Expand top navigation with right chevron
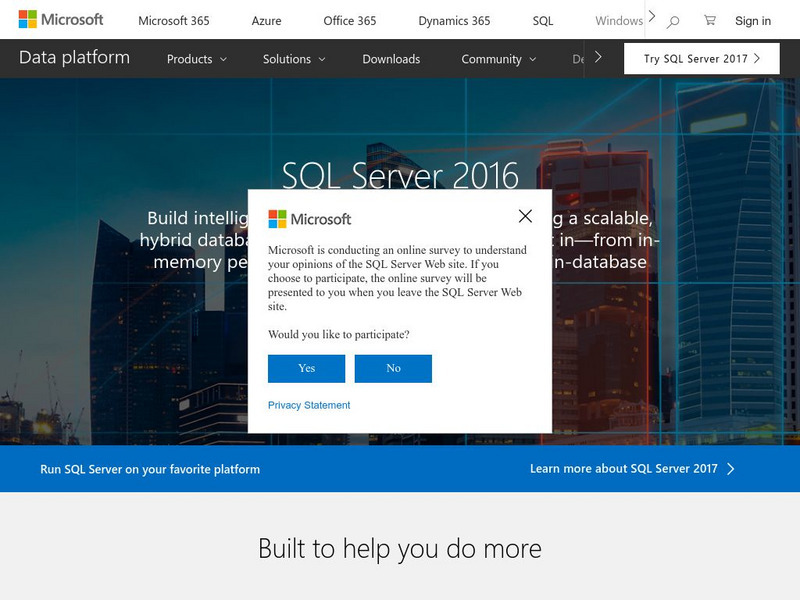Viewport: 800px width, 600px height. coord(652,17)
